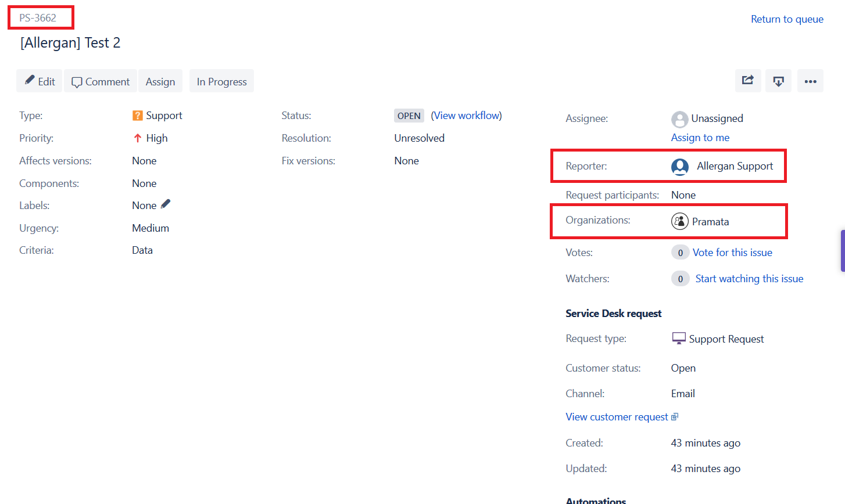Screen dimensions: 845x504
Task: Click Start watching this issue link
Action: click(749, 279)
